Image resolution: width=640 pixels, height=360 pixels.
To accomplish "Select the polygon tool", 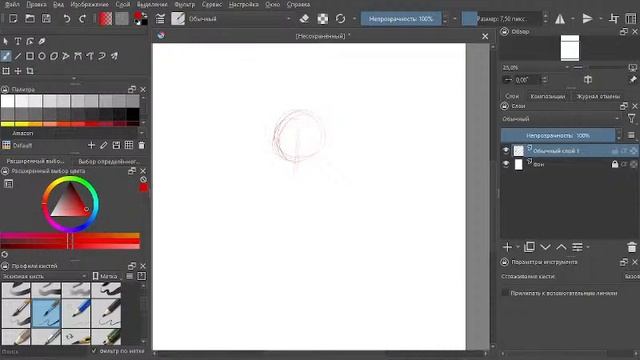I will pos(54,56).
